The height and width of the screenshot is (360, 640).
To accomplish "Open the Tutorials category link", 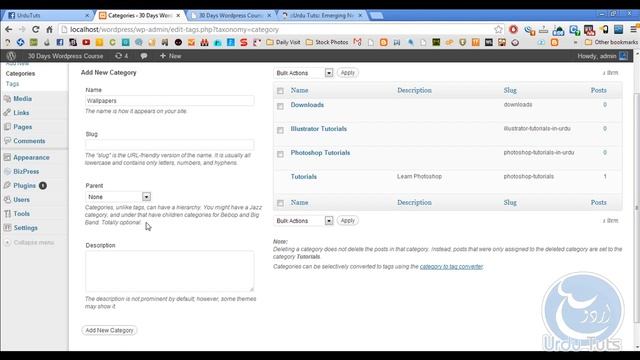I will pyautogui.click(x=304, y=177).
